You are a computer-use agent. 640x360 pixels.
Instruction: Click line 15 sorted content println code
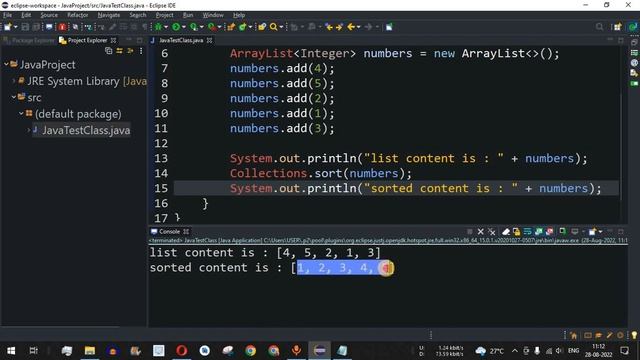416,189
